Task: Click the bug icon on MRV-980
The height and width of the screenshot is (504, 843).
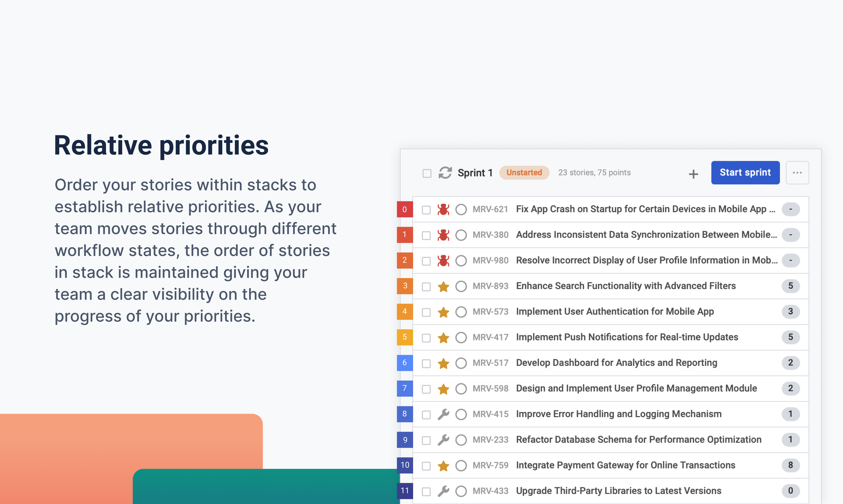Action: coord(443,260)
